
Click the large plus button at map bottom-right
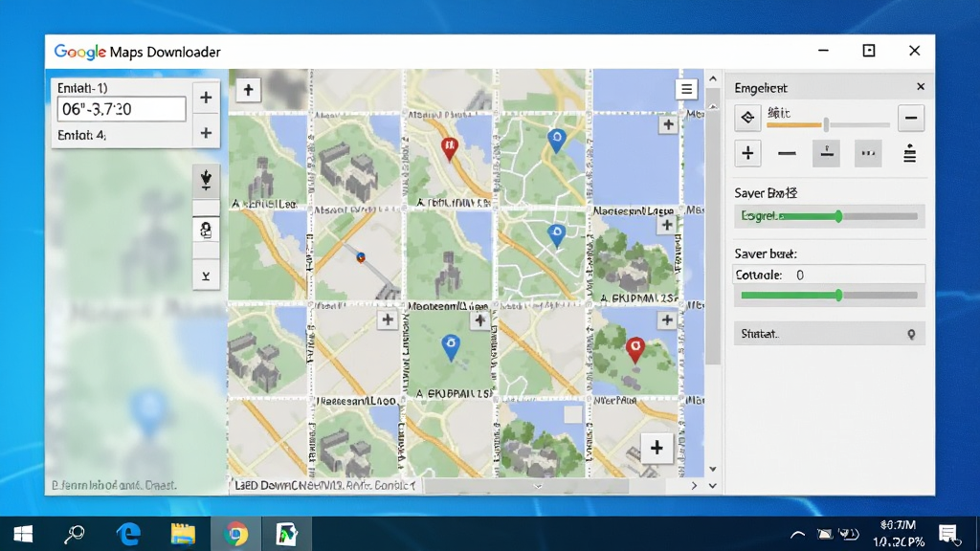point(657,448)
